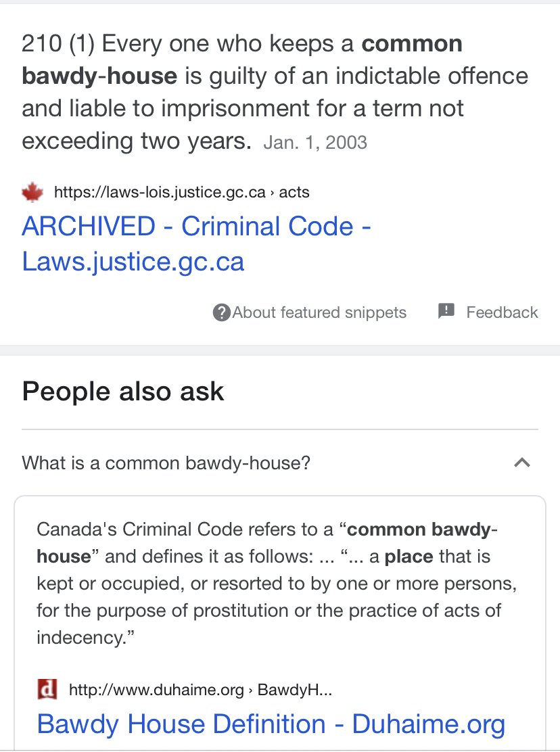Click the question mark icon beside About featured snippets
The width and height of the screenshot is (560, 752).
coord(220,312)
